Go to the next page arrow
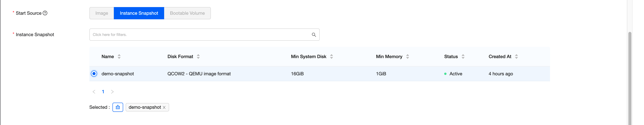The height and width of the screenshot is (125, 644). tap(112, 92)
